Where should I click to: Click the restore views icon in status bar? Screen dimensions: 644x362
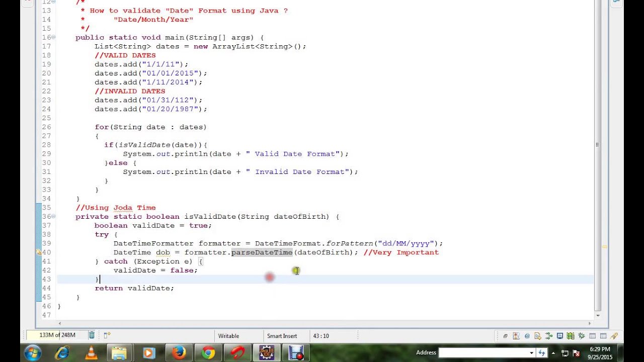(506, 336)
